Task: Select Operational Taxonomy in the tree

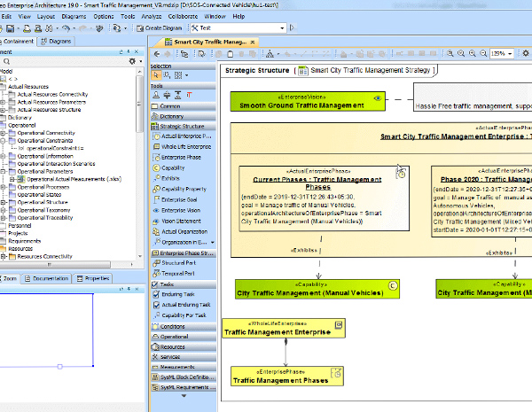Action: click(44, 209)
